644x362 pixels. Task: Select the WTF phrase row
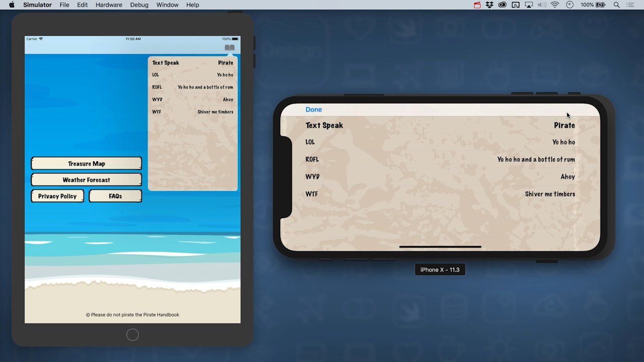pos(440,194)
